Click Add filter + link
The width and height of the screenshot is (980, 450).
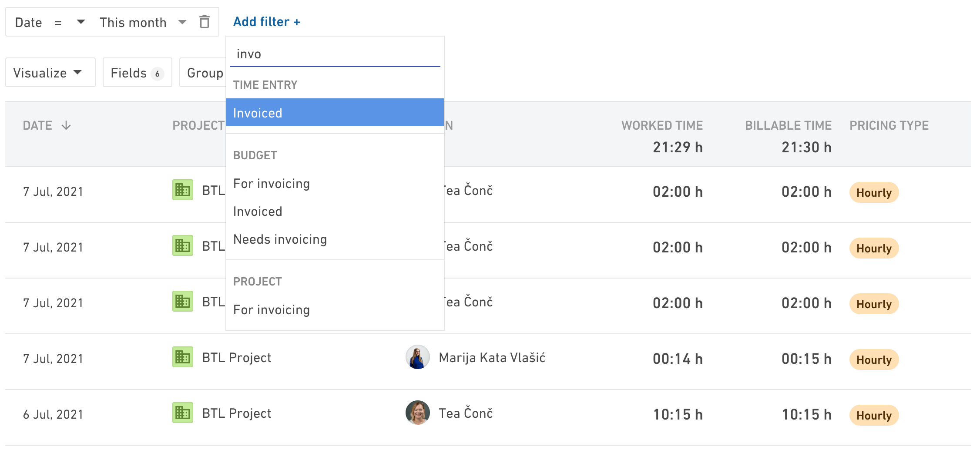(266, 22)
